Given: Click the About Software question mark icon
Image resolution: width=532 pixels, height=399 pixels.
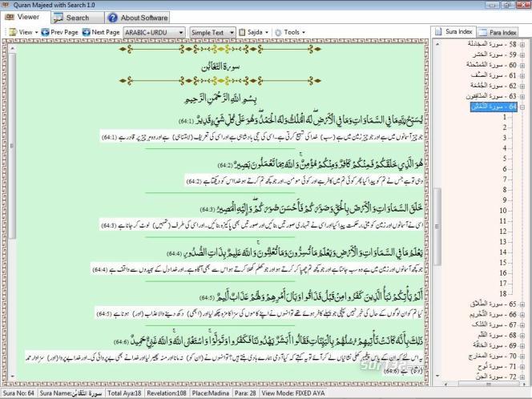Looking at the screenshot, I should pyautogui.click(x=113, y=18).
